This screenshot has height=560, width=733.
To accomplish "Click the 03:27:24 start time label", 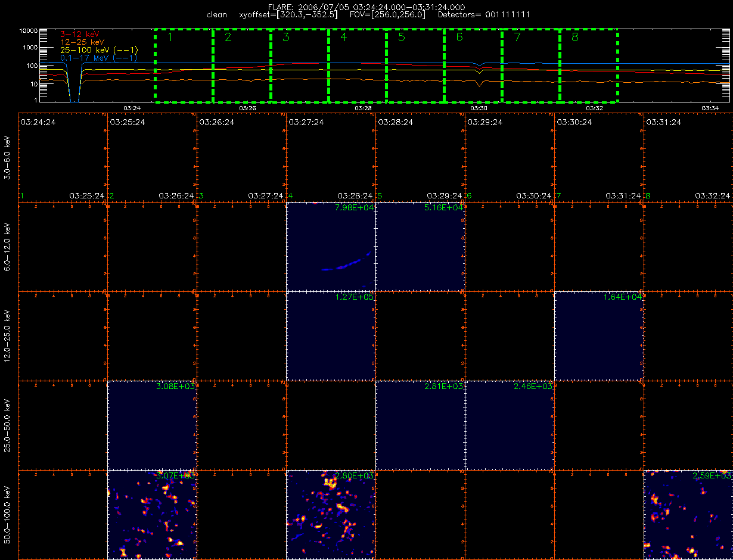I will (x=306, y=122).
